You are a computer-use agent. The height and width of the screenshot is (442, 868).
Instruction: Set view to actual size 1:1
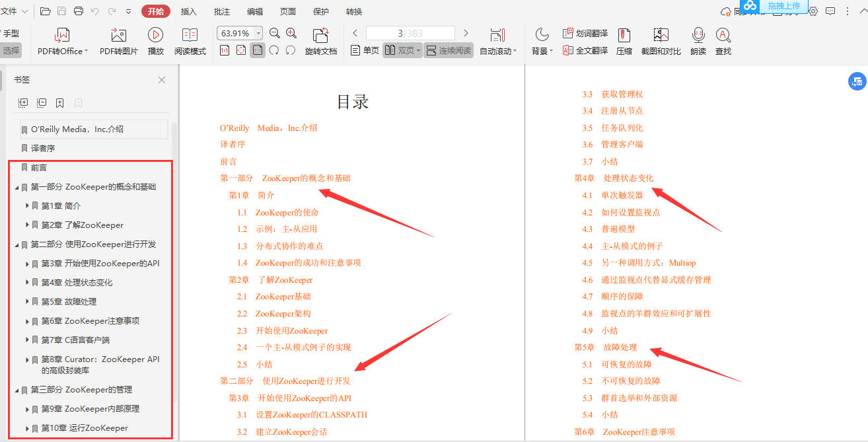[x=225, y=50]
